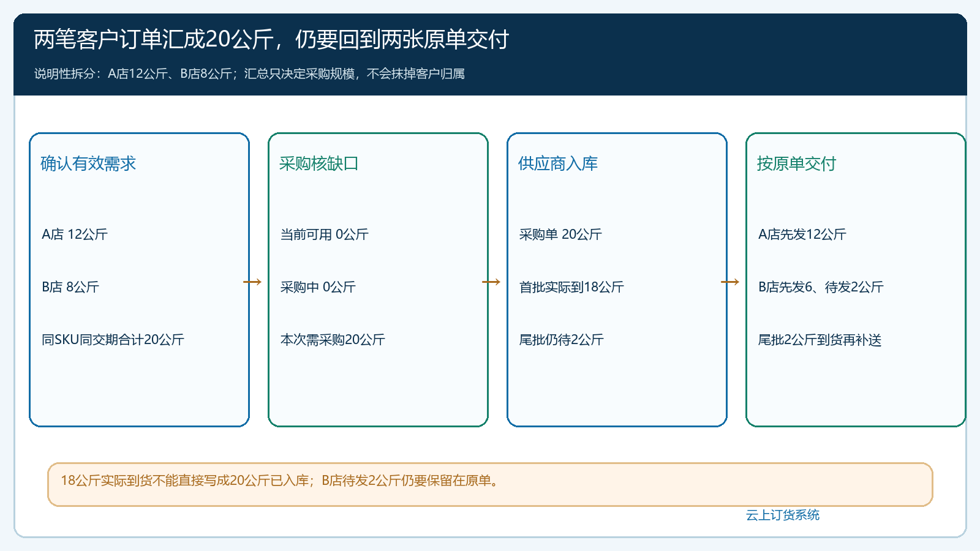The height and width of the screenshot is (551, 980).
Task: Click 尾批2公斤到货再补送 text
Action: click(820, 340)
